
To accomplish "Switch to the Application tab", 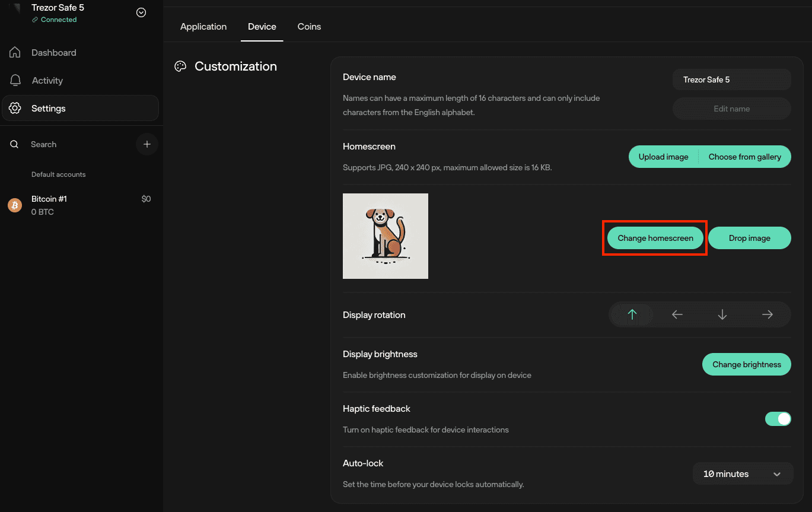I will (x=203, y=27).
